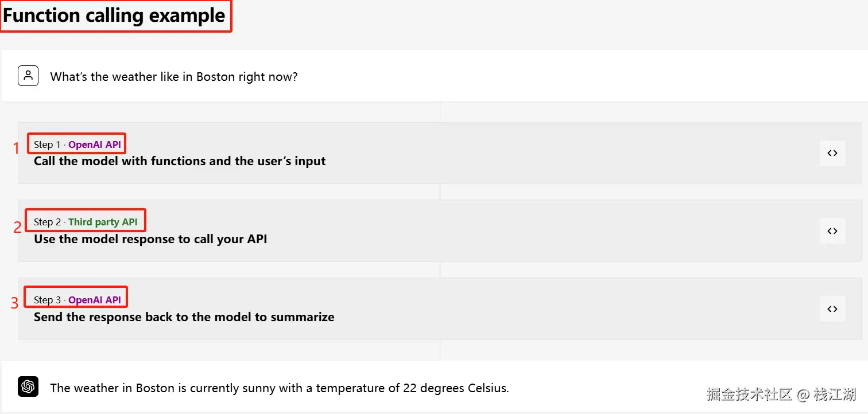Screen dimensions: 868x414
Task: Click the red annotation number 1
Action: (x=16, y=149)
